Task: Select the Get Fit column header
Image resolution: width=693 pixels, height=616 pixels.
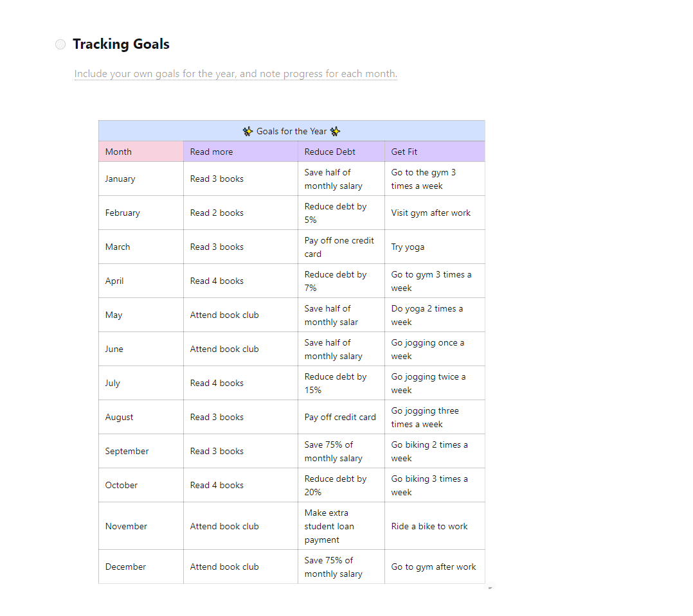Action: (435, 152)
